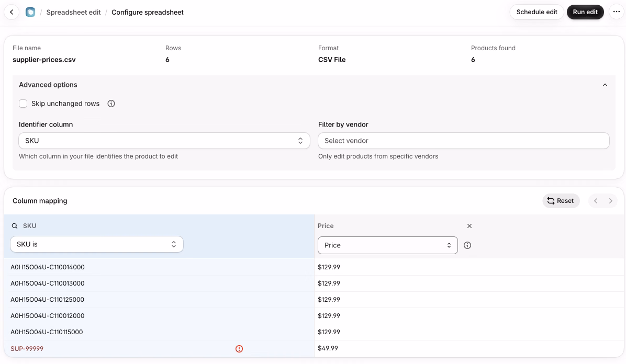Click the CSV File format value
The height and width of the screenshot is (364, 626).
coord(332,60)
